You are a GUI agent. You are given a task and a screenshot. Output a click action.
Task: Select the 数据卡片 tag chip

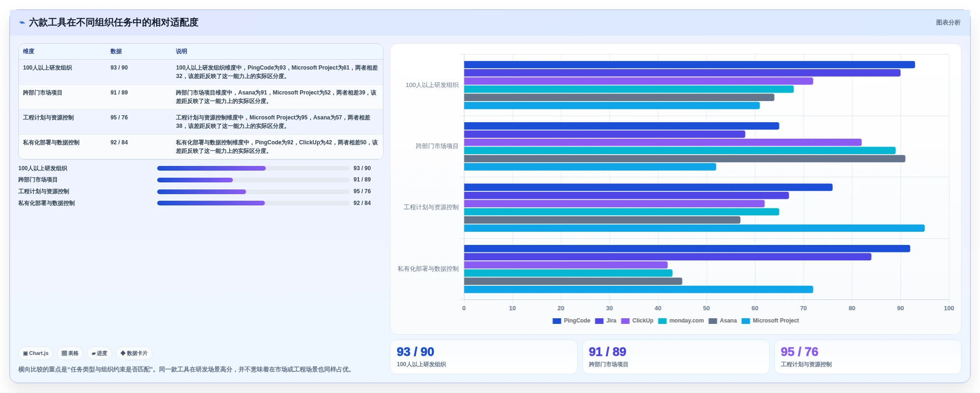pyautogui.click(x=134, y=353)
